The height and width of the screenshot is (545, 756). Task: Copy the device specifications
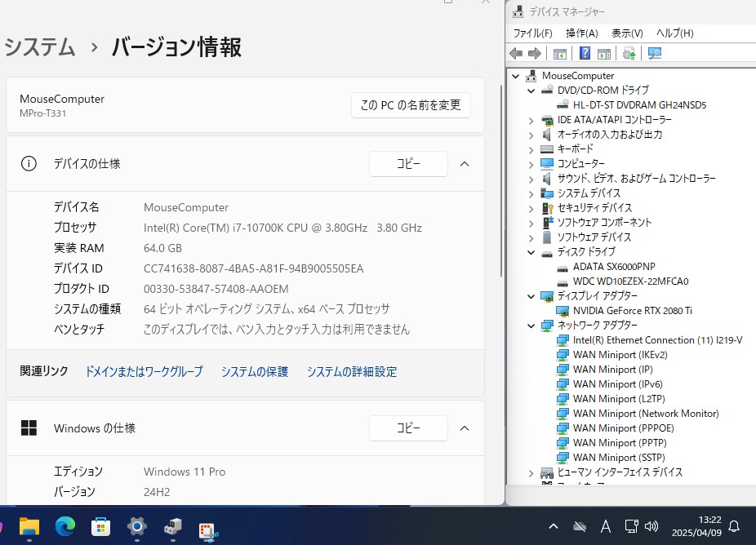click(408, 164)
